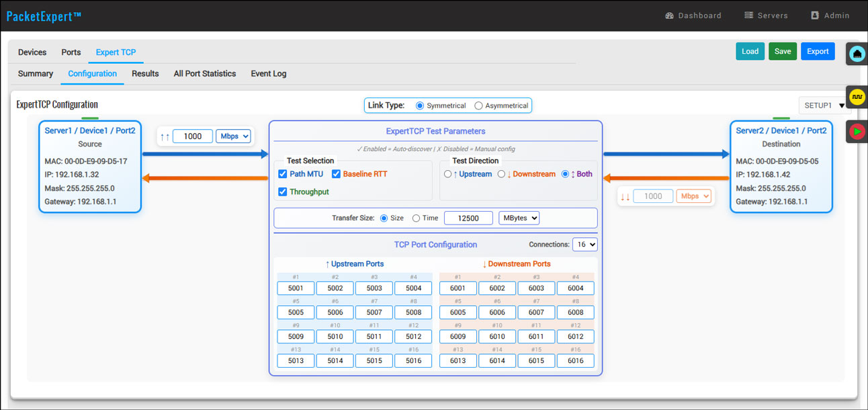The image size is (868, 410).
Task: Click the yellow square-wave signal icon
Action: tap(857, 97)
